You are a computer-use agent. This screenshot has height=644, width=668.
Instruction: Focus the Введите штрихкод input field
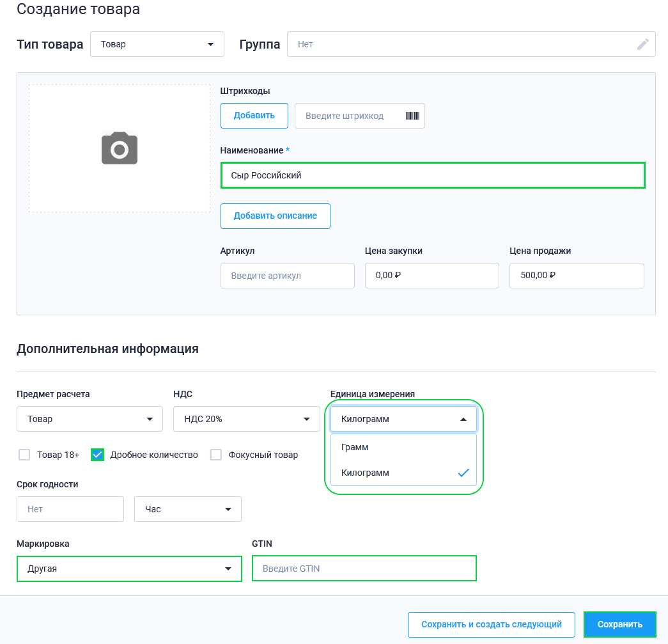point(359,116)
